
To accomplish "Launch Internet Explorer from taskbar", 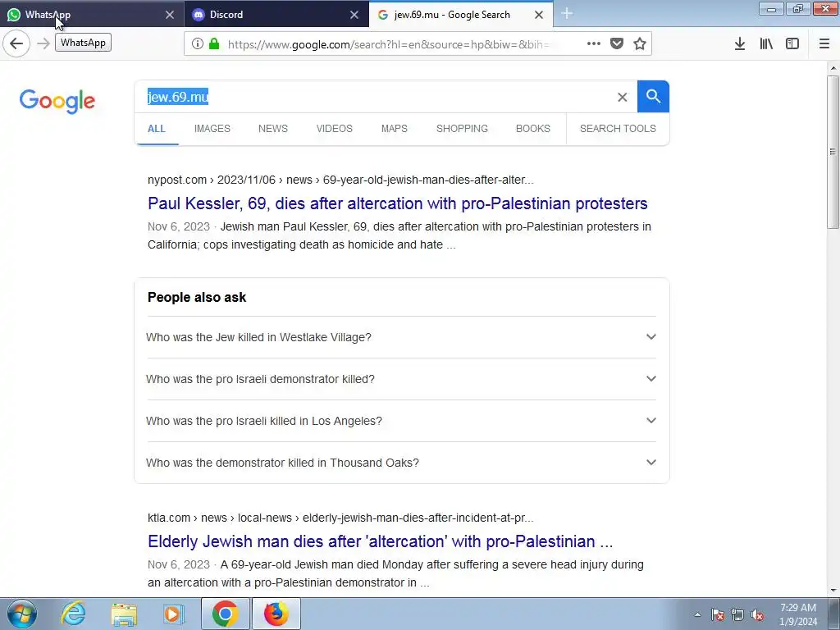I will [73, 614].
